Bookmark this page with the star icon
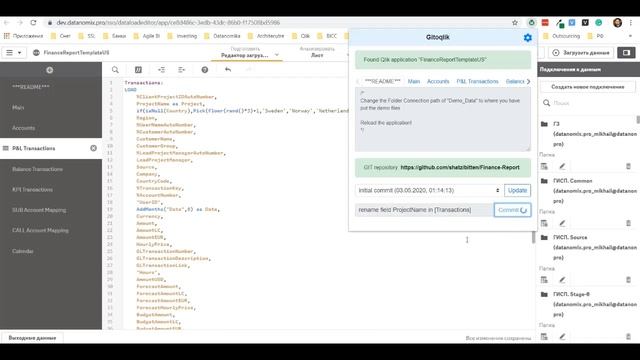 click(x=515, y=23)
